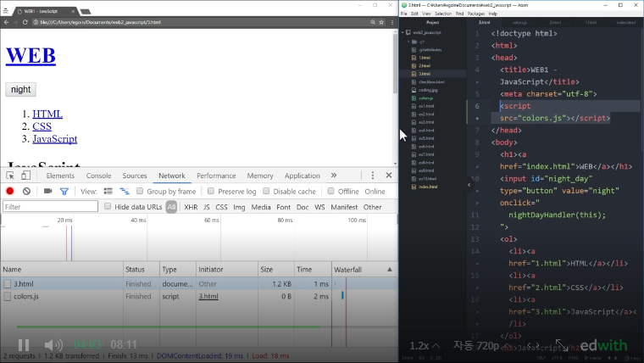Switch to the Sources tab
Viewport: 644px width, 363px height.
click(x=134, y=176)
